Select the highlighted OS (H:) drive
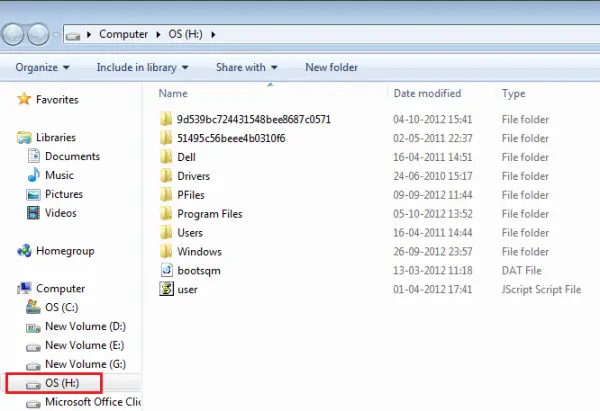 pyautogui.click(x=54, y=383)
